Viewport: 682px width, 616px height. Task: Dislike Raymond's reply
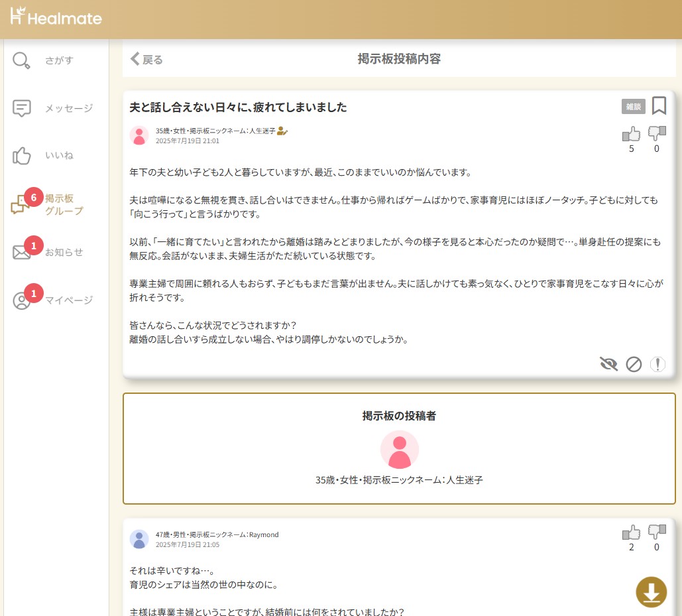coord(656,532)
